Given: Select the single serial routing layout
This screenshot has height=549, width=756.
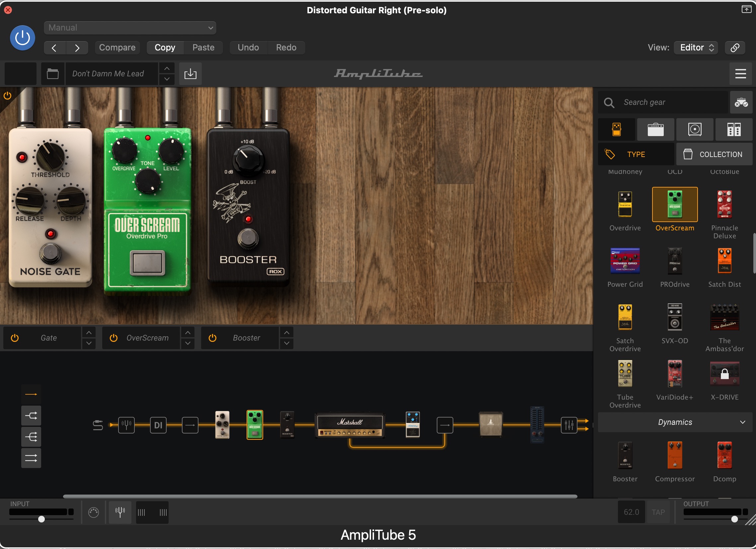Looking at the screenshot, I should [x=31, y=394].
